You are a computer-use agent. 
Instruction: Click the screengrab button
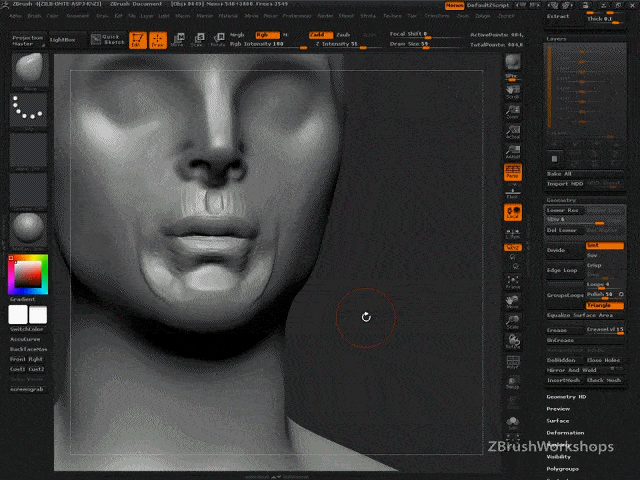[x=28, y=389]
